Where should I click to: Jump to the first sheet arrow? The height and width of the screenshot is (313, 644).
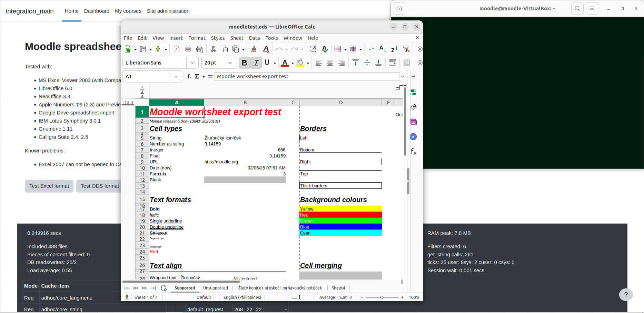pyautogui.click(x=127, y=288)
